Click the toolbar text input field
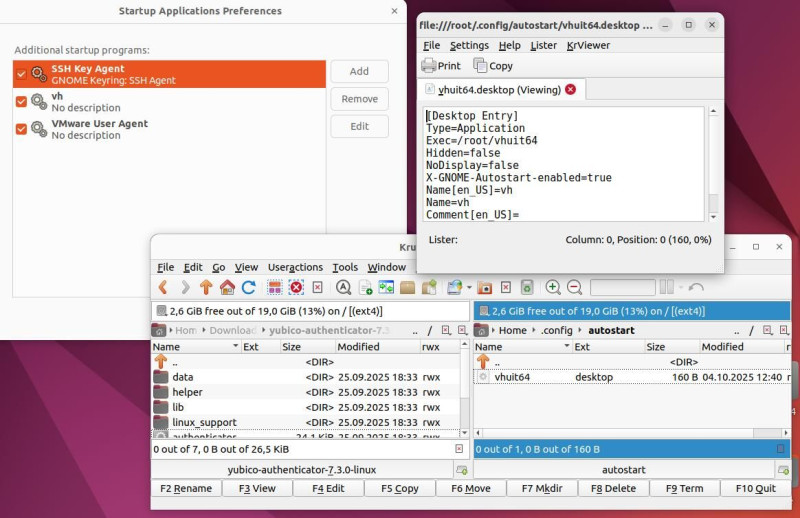The height and width of the screenshot is (518, 800). (x=622, y=288)
